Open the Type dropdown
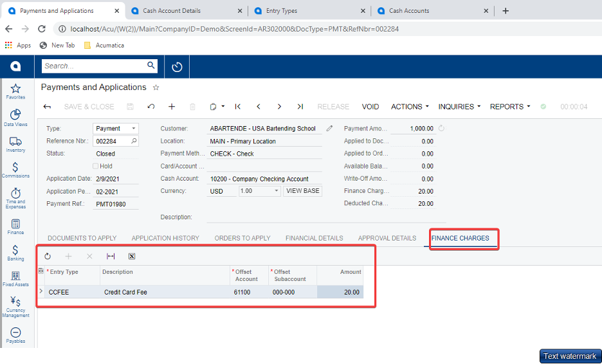 point(133,129)
